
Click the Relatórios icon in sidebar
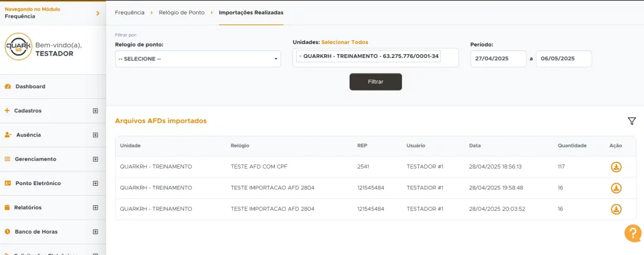click(8, 207)
